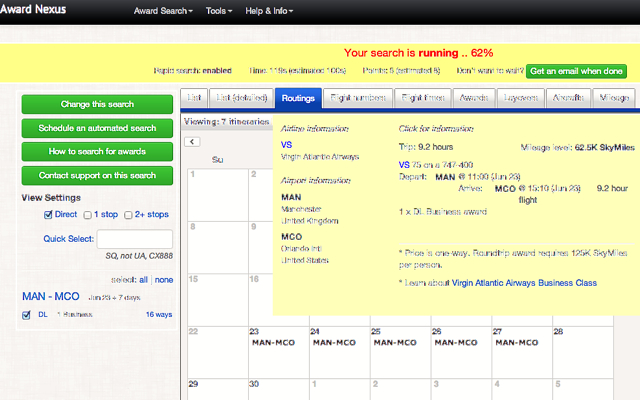
Task: Select the Routings tab
Action: [298, 98]
